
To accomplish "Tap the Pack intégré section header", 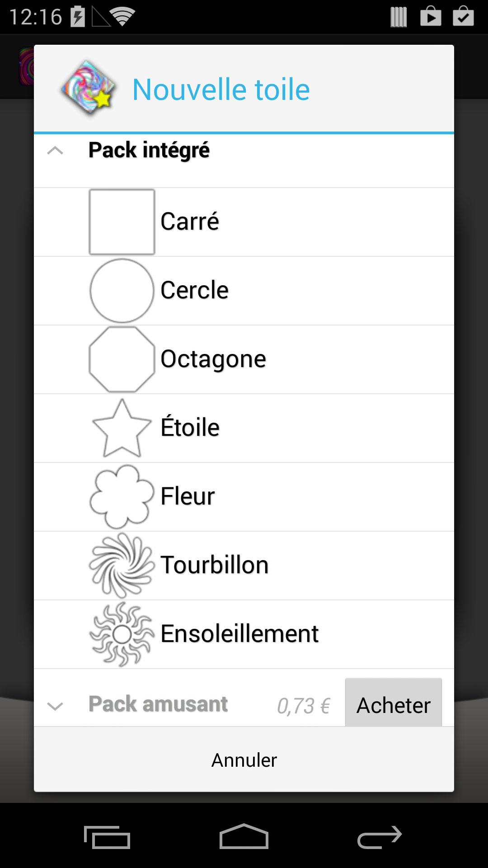I will 244,160.
